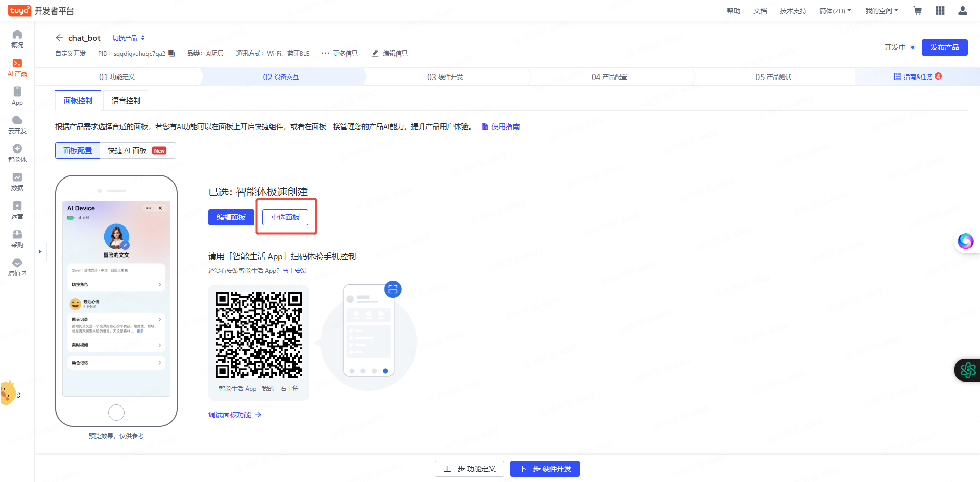
Task: Open the 技术支持 header link
Action: 793,11
